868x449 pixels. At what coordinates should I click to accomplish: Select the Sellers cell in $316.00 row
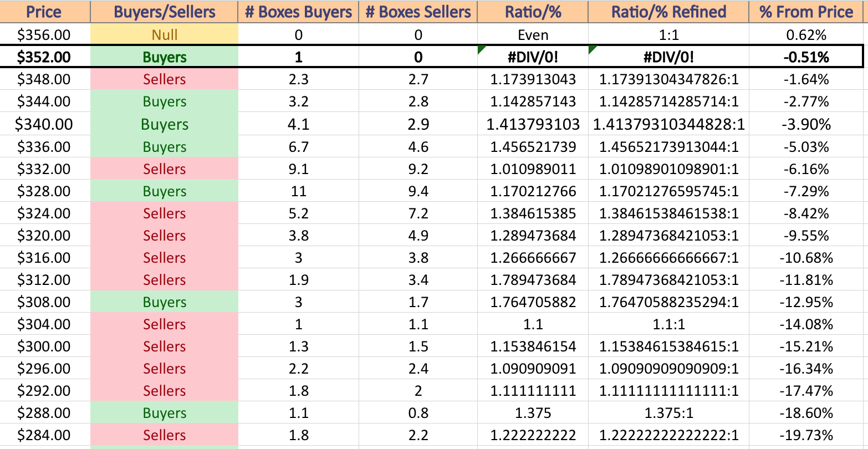pos(164,258)
